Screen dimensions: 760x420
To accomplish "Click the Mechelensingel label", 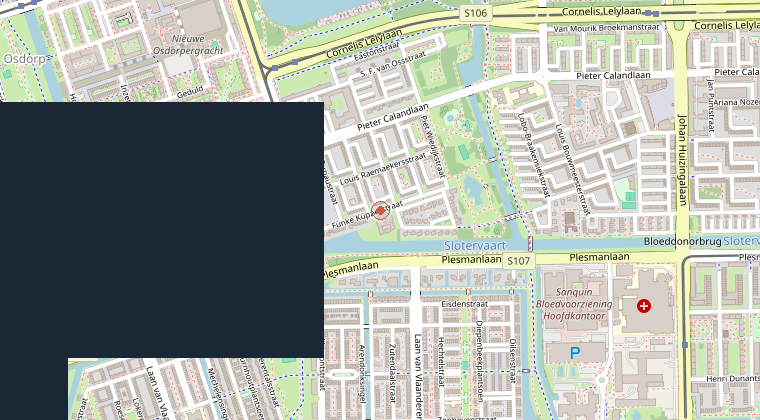I will pyautogui.click(x=216, y=393).
